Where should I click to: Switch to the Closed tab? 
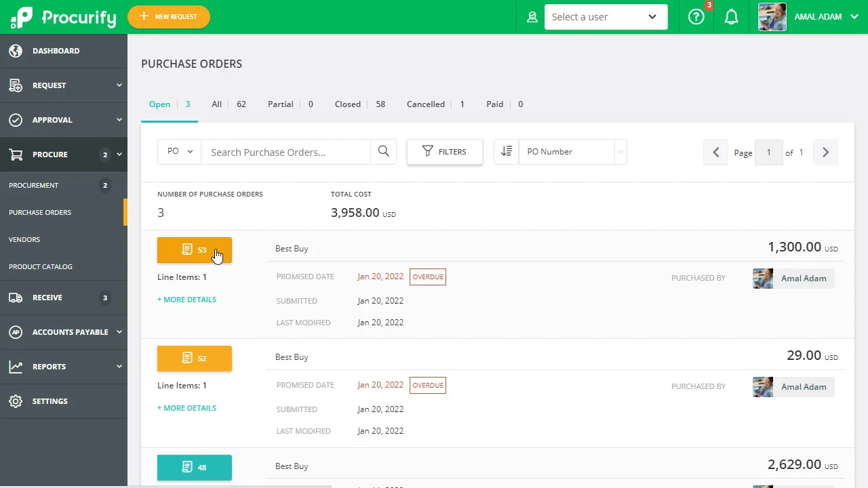click(x=359, y=104)
